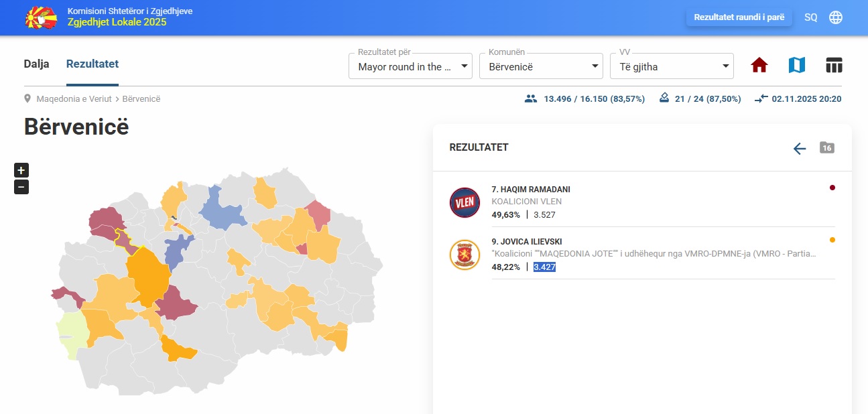Zoom in the map with plus button
The width and height of the screenshot is (868, 414).
tap(21, 170)
